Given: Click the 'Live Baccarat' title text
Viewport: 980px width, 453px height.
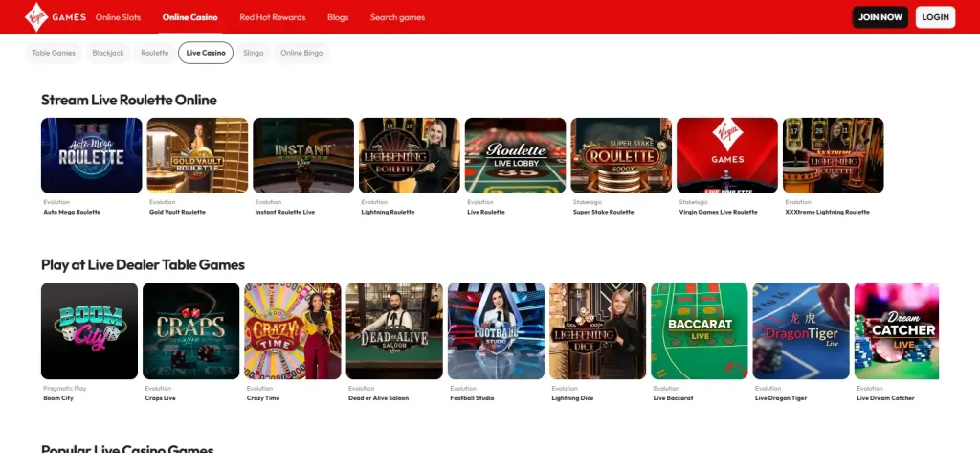Looking at the screenshot, I should (673, 398).
